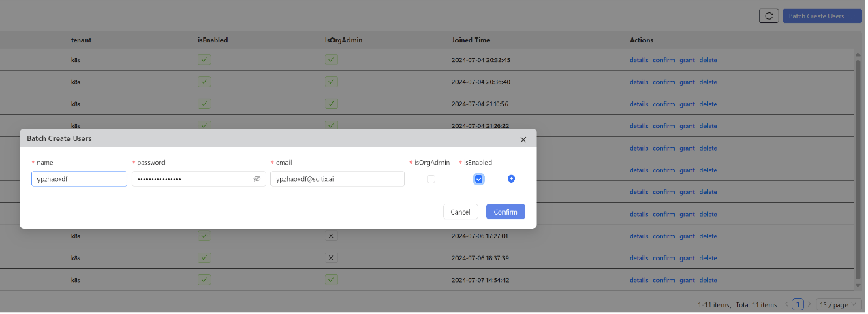Open details for 20:32:45 row
Image resolution: width=868 pixels, height=314 pixels.
[639, 60]
